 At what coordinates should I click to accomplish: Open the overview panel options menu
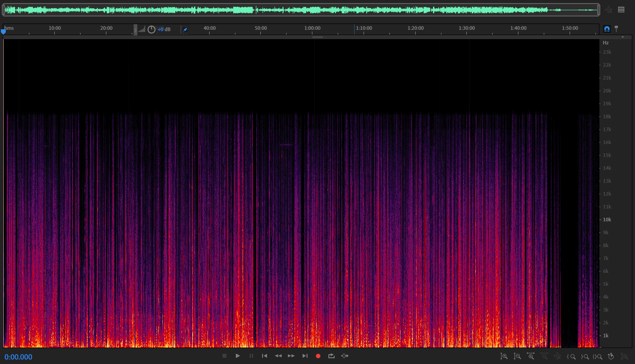coord(621,10)
